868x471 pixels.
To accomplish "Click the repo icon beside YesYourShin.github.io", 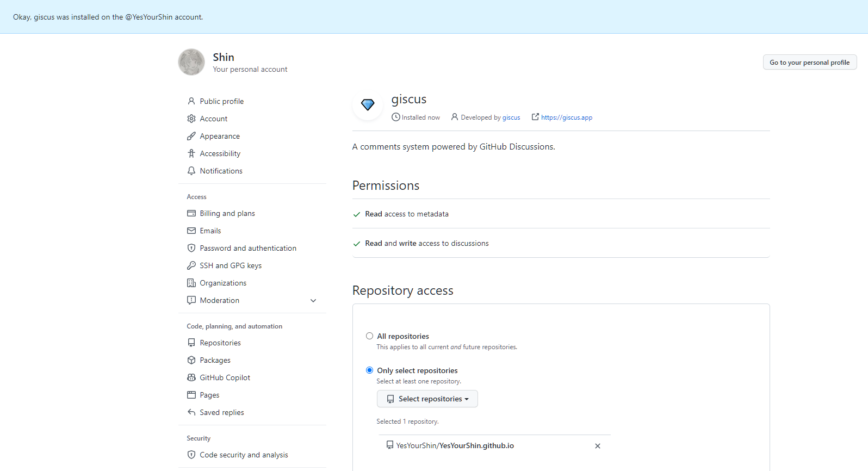I will tap(390, 445).
